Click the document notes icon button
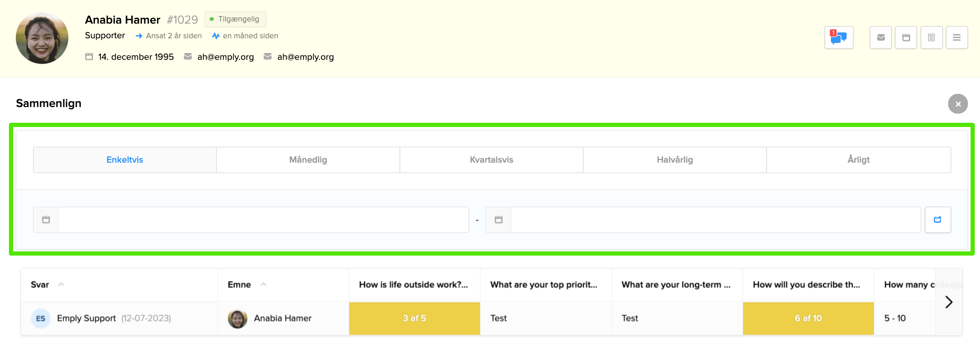Viewport: 980px width, 360px height. [x=931, y=38]
